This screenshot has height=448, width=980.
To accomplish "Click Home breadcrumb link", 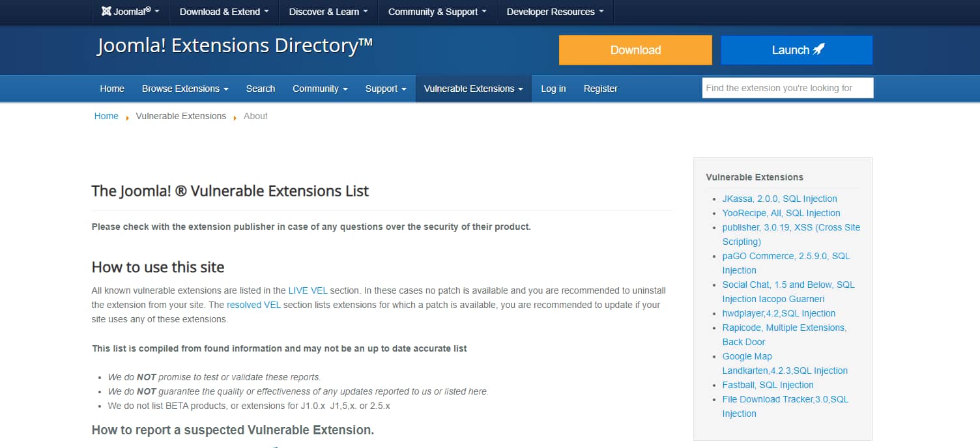I will point(106,116).
